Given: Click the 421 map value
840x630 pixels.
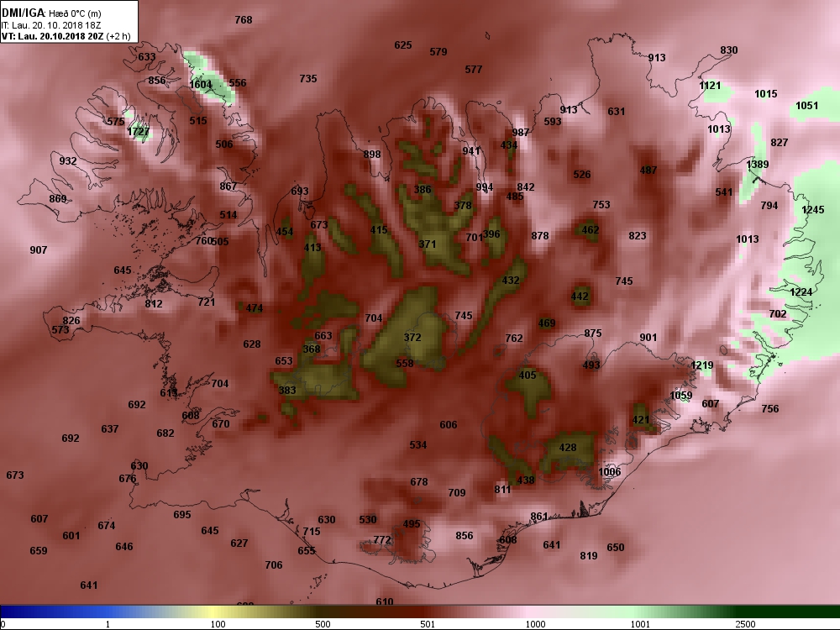Looking at the screenshot, I should click(641, 420).
